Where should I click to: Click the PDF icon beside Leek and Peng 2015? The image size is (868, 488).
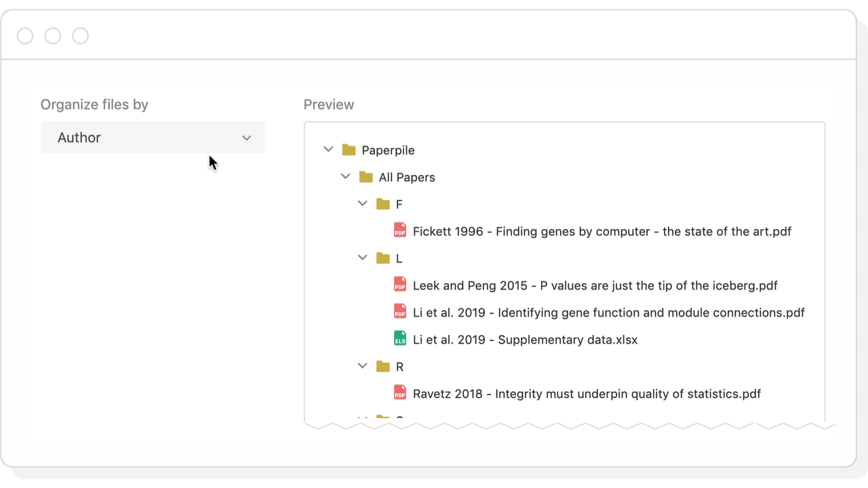(399, 285)
